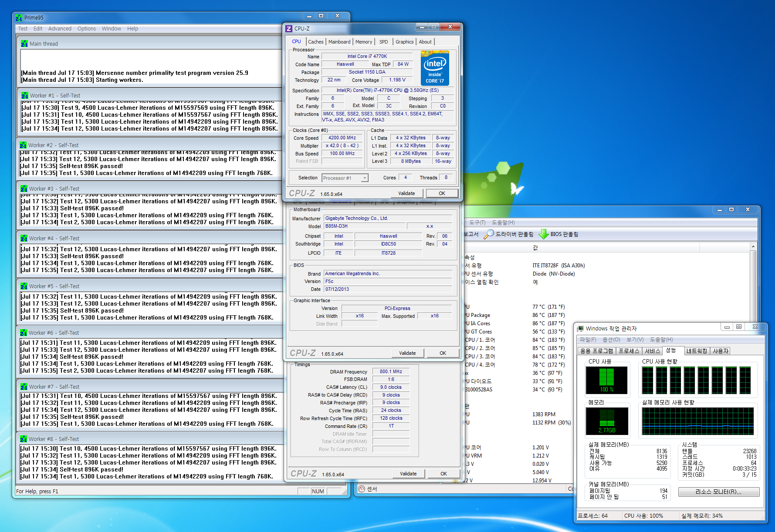Click the Worker #6 Self-Test icon
Screen dimensions: 775x532
(24, 333)
